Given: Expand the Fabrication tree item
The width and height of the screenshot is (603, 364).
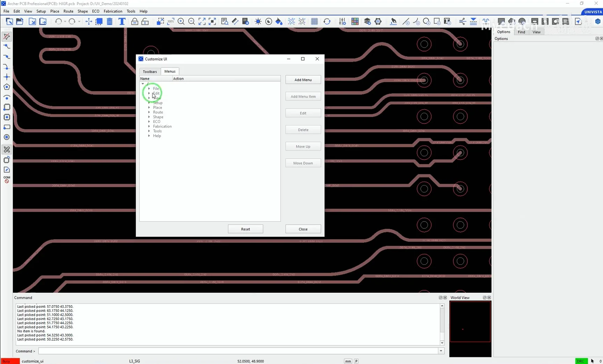Looking at the screenshot, I should point(149,126).
